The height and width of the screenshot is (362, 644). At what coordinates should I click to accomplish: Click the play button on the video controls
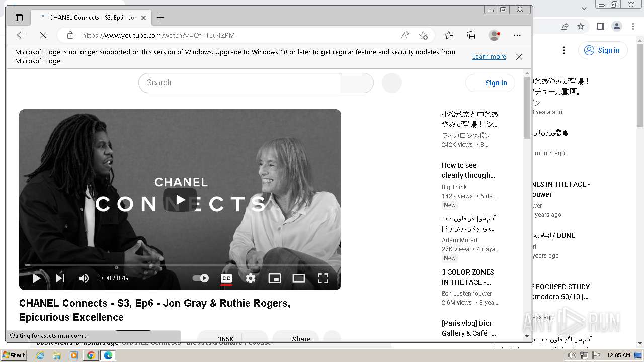[x=37, y=278]
